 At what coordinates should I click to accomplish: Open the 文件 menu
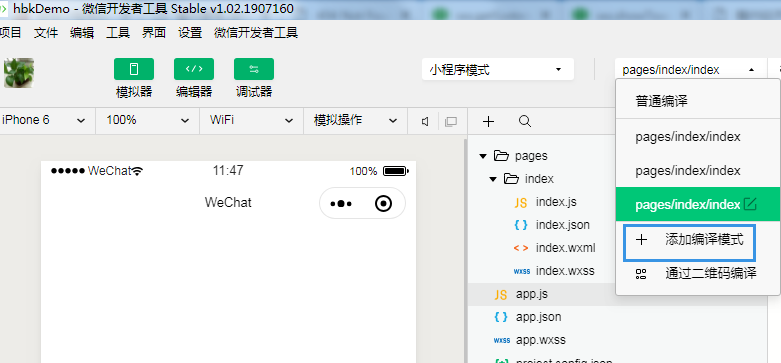(46, 33)
